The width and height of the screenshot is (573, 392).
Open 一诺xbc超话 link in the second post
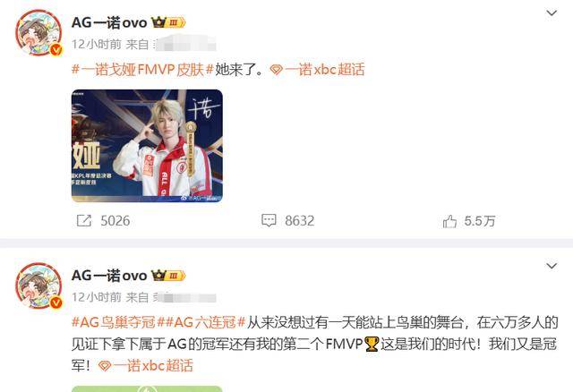click(153, 365)
